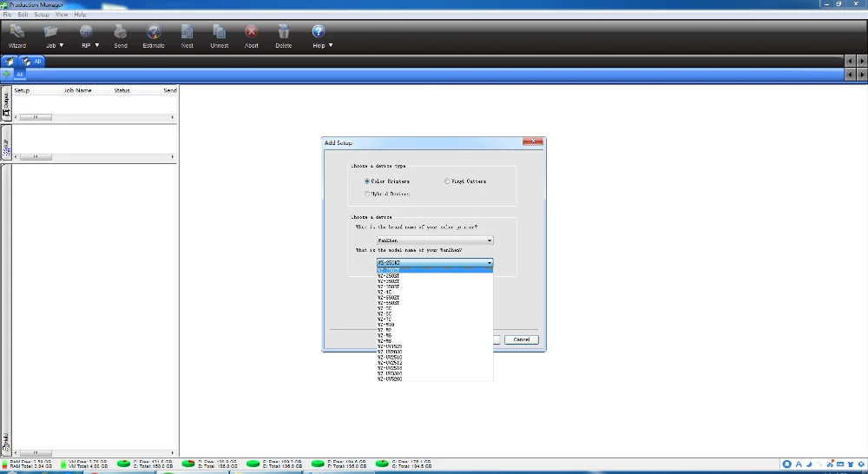The width and height of the screenshot is (868, 474).
Task: Choose YZ-4C from the model list
Action: [x=435, y=292]
